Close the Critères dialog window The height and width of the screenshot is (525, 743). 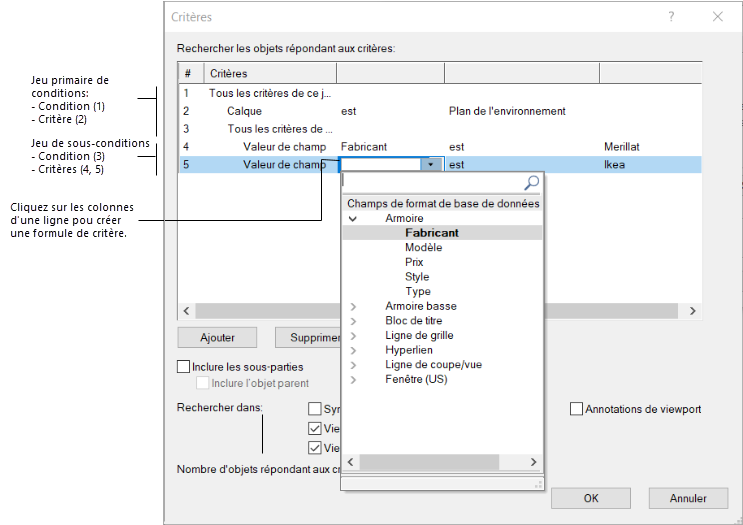point(718,17)
